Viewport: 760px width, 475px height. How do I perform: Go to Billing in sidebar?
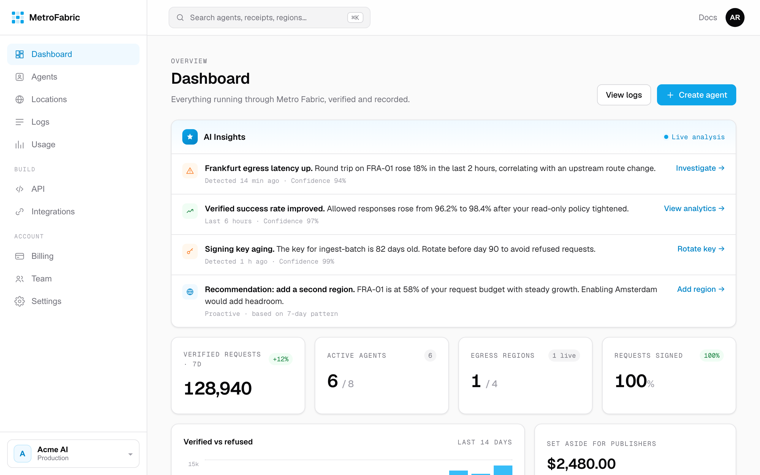pyautogui.click(x=73, y=256)
